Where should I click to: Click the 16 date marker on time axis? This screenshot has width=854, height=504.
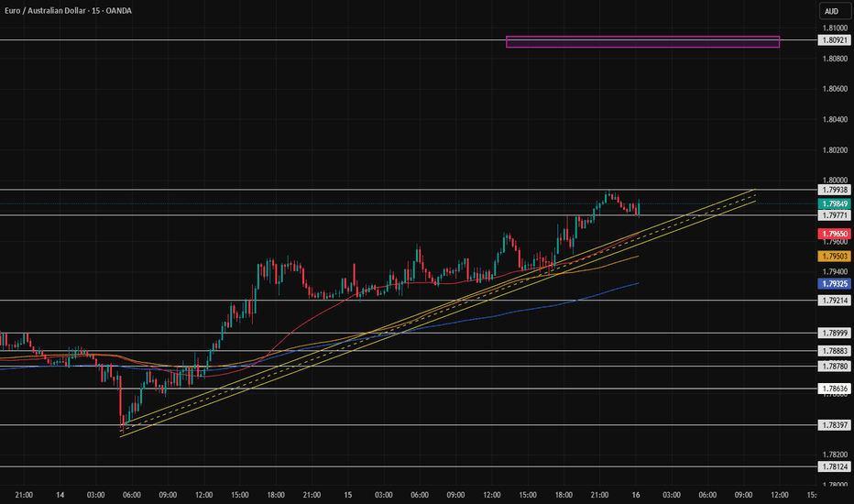tap(636, 495)
